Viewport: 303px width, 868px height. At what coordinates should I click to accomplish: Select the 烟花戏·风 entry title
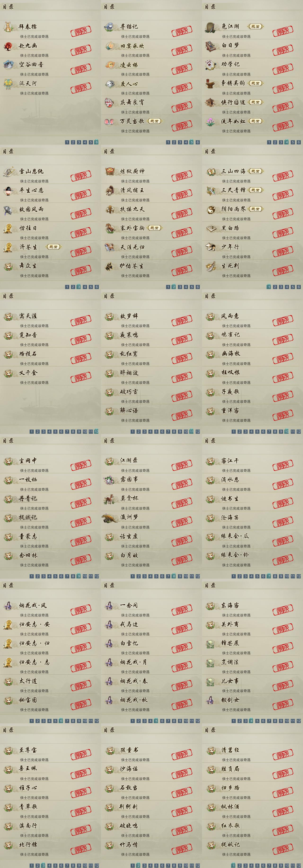point(33,606)
